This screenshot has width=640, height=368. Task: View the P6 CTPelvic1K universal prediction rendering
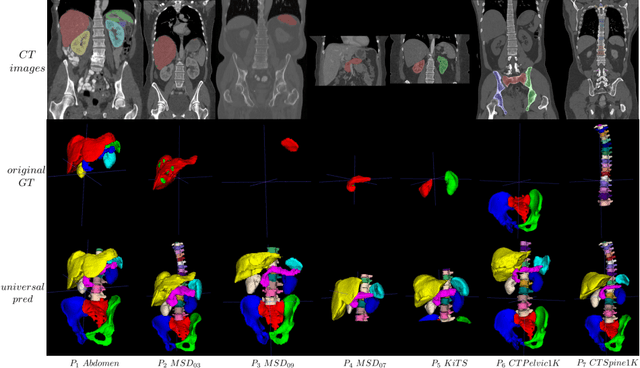click(x=521, y=295)
